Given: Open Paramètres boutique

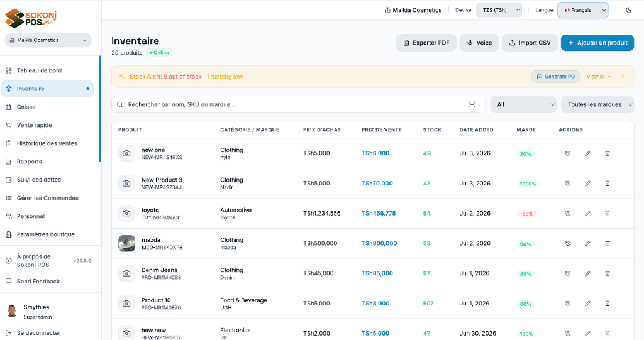Looking at the screenshot, I should 47,234.
